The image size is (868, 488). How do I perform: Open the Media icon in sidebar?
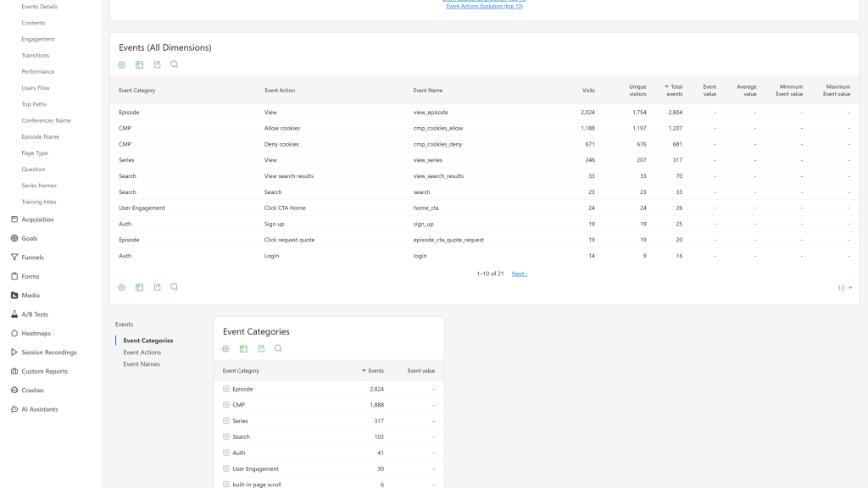pyautogui.click(x=14, y=296)
